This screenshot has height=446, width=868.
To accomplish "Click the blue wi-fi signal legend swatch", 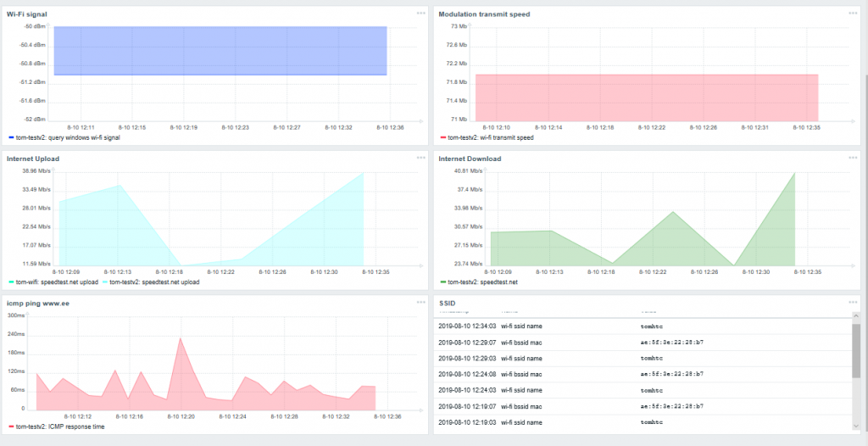I will pyautogui.click(x=10, y=137).
